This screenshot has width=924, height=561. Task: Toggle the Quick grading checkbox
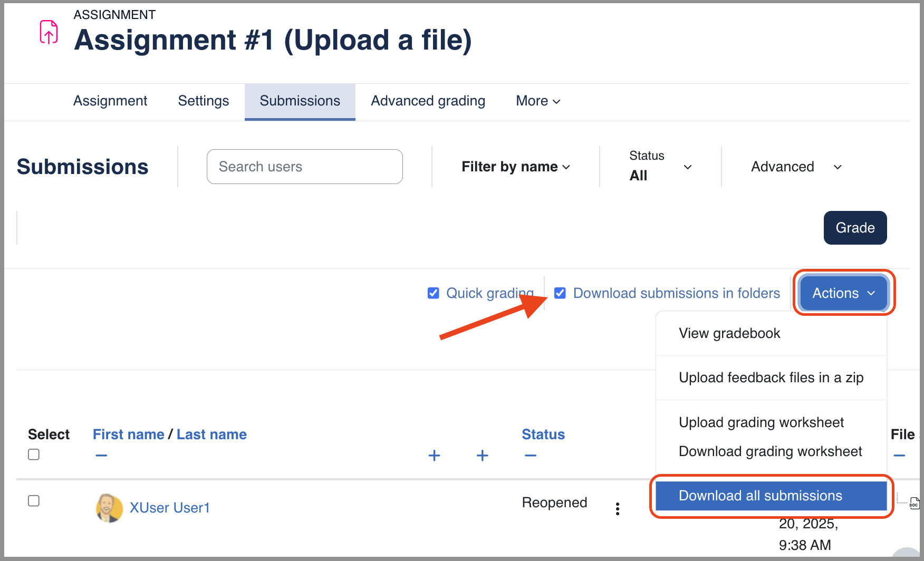(434, 293)
